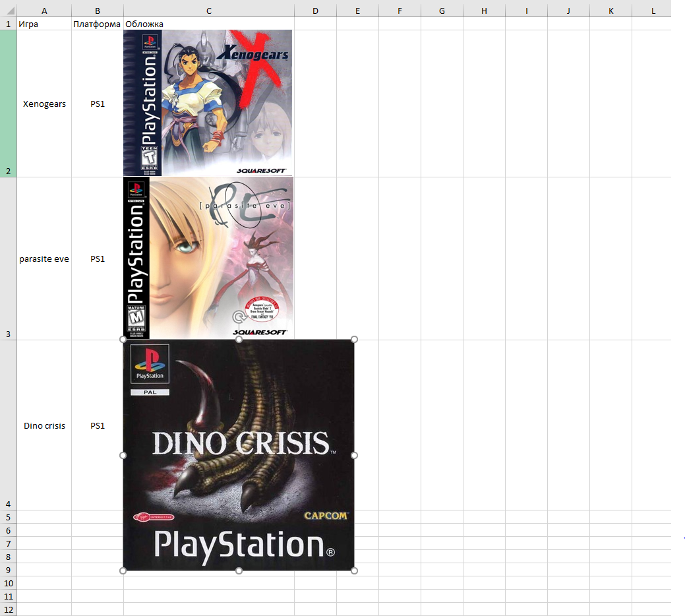This screenshot has width=685, height=616.
Task: Select the Parasite Eve cover image
Action: point(208,258)
